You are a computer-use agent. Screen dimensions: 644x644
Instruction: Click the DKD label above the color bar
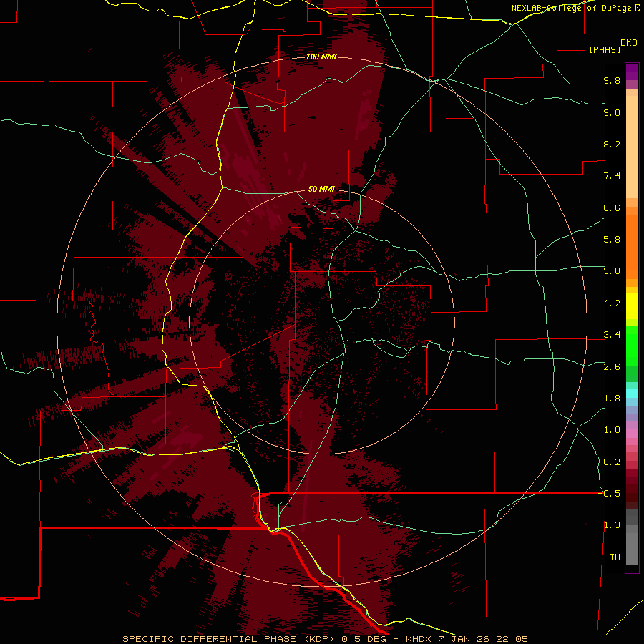pyautogui.click(x=629, y=43)
